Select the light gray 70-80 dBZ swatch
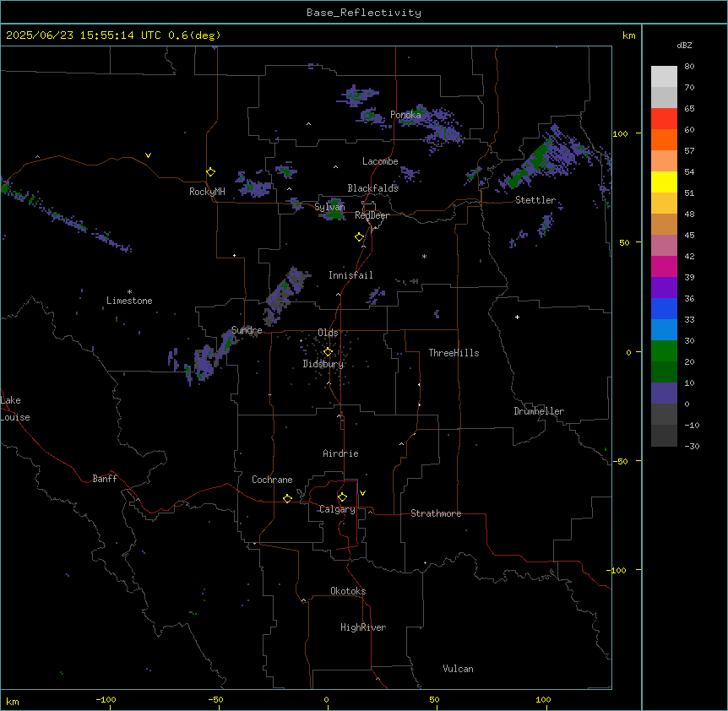This screenshot has height=711, width=728. coord(664,77)
